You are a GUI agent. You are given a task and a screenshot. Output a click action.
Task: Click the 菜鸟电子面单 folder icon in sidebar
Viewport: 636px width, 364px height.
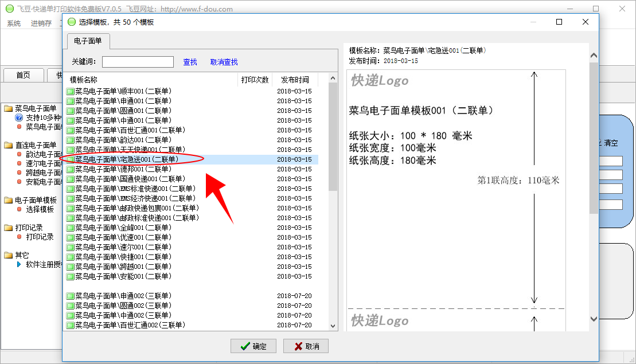tap(9, 109)
